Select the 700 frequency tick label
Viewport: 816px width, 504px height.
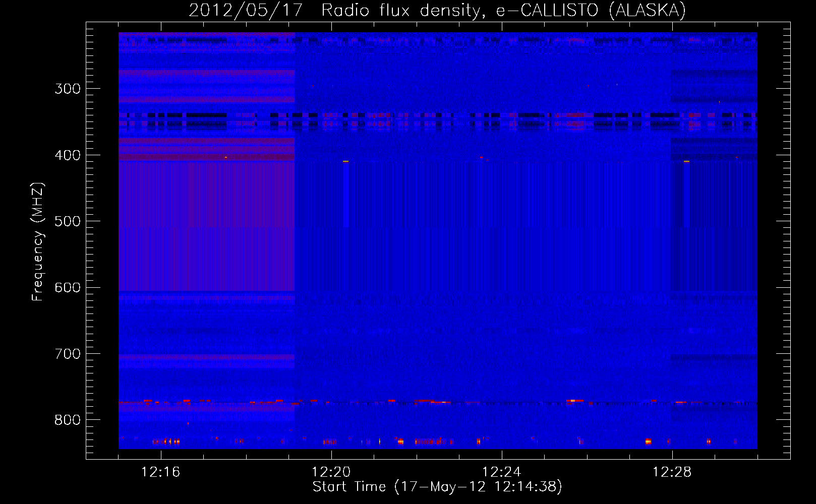click(x=68, y=354)
